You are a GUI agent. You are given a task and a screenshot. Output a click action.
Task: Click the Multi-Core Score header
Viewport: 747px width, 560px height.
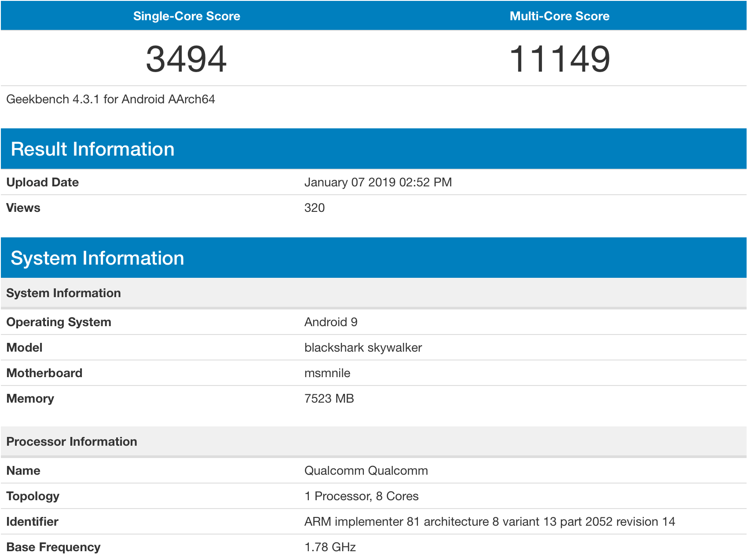click(x=559, y=16)
